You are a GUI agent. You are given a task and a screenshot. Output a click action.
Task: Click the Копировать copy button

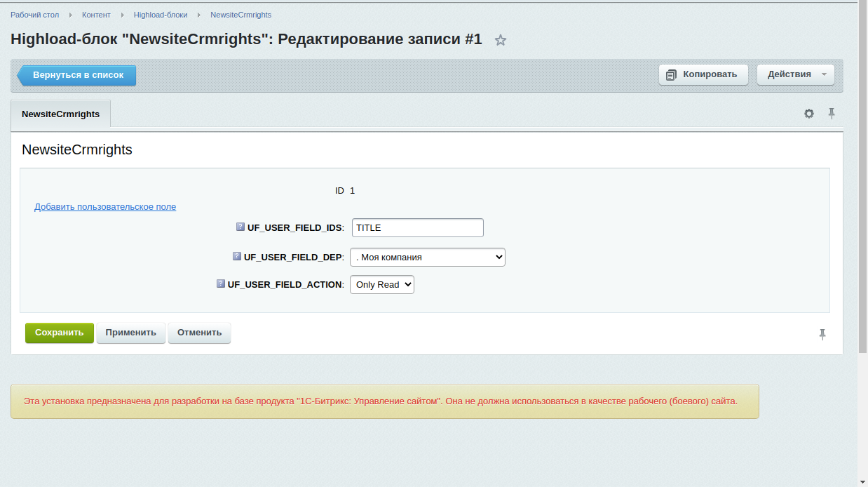coord(703,74)
